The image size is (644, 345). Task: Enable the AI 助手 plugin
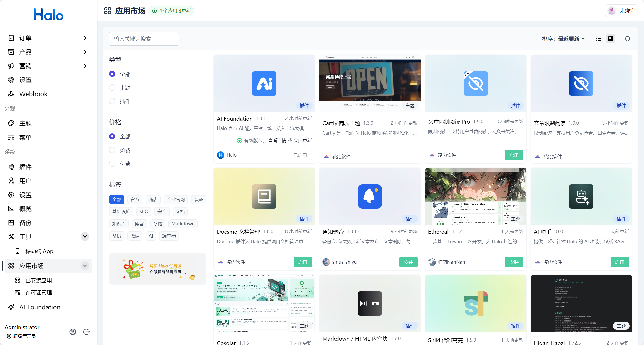point(620,262)
